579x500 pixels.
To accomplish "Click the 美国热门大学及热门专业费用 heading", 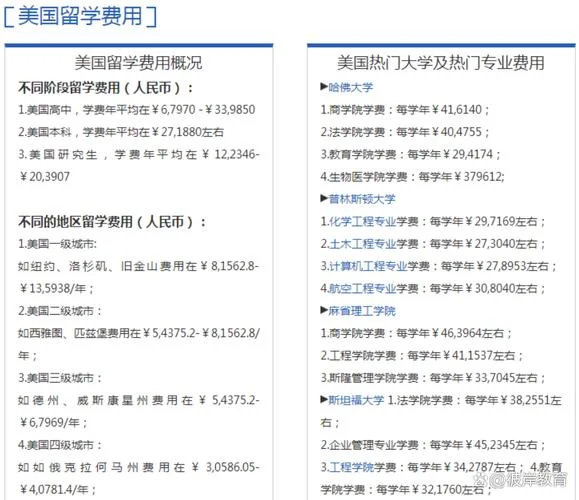I will [441, 63].
